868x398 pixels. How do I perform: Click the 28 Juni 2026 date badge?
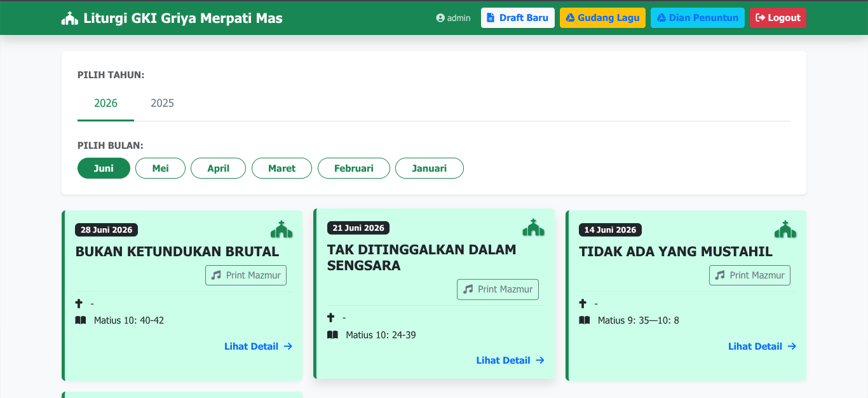(106, 230)
